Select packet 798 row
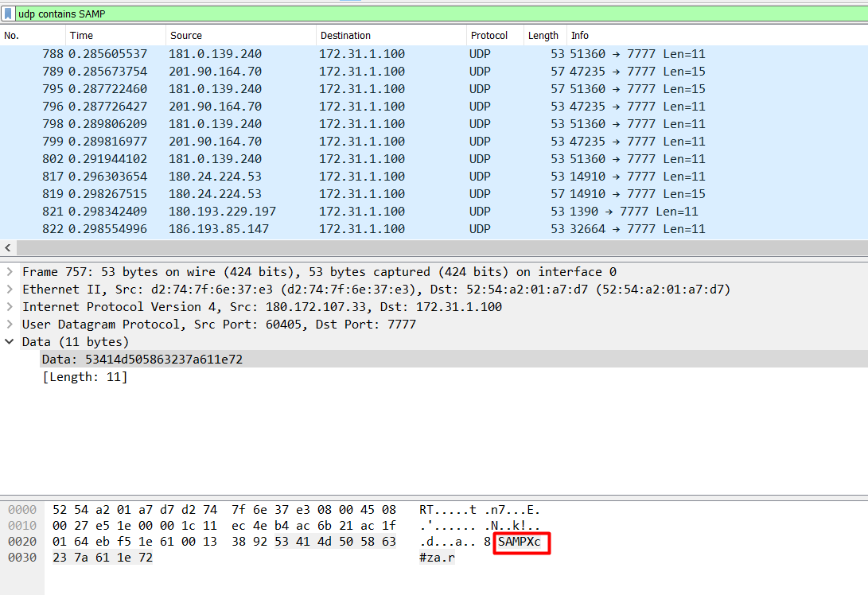The width and height of the screenshot is (868, 595). click(x=434, y=124)
